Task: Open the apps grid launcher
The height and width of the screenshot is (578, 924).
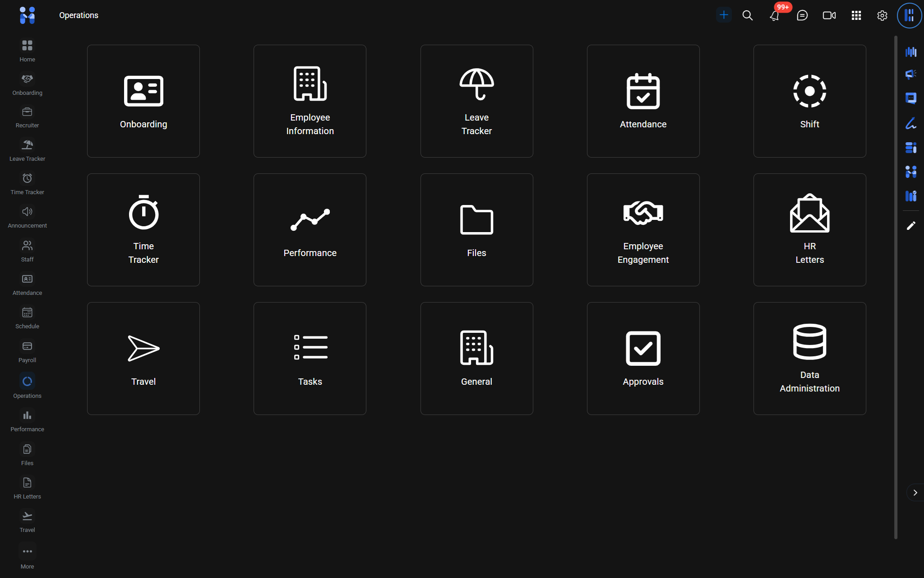Action: (856, 15)
